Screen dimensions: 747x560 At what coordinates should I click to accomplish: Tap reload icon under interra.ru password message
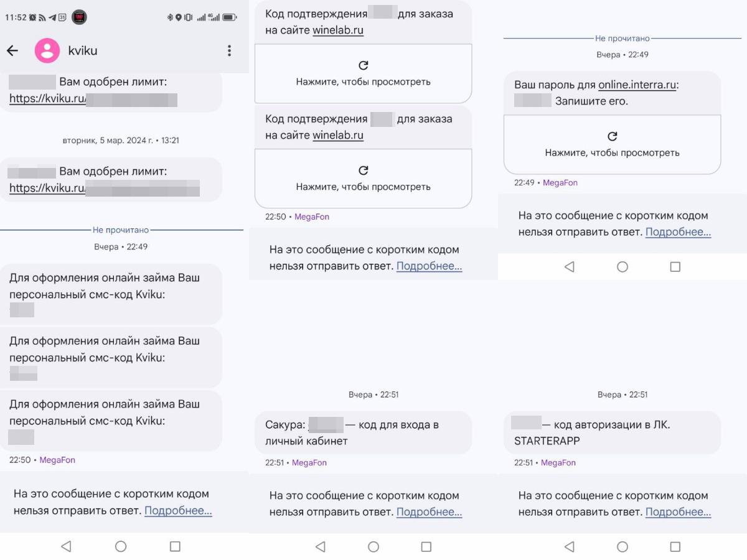coord(613,136)
